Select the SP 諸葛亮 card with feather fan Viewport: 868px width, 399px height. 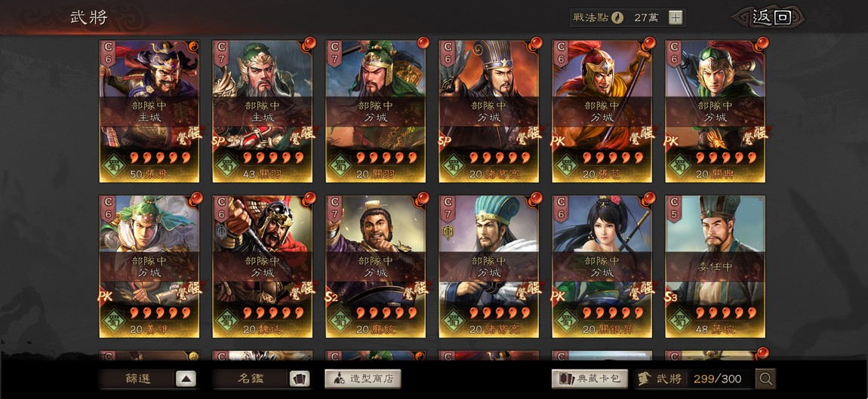point(489,111)
